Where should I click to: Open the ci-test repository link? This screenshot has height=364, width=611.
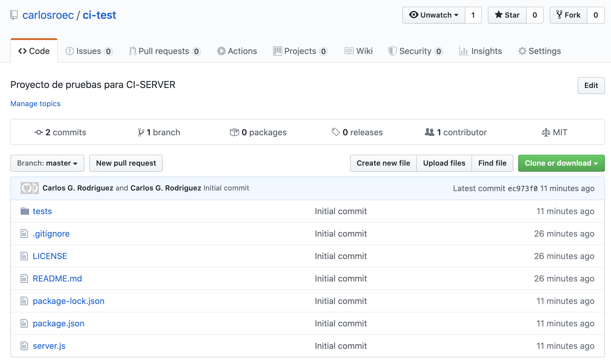pos(100,15)
